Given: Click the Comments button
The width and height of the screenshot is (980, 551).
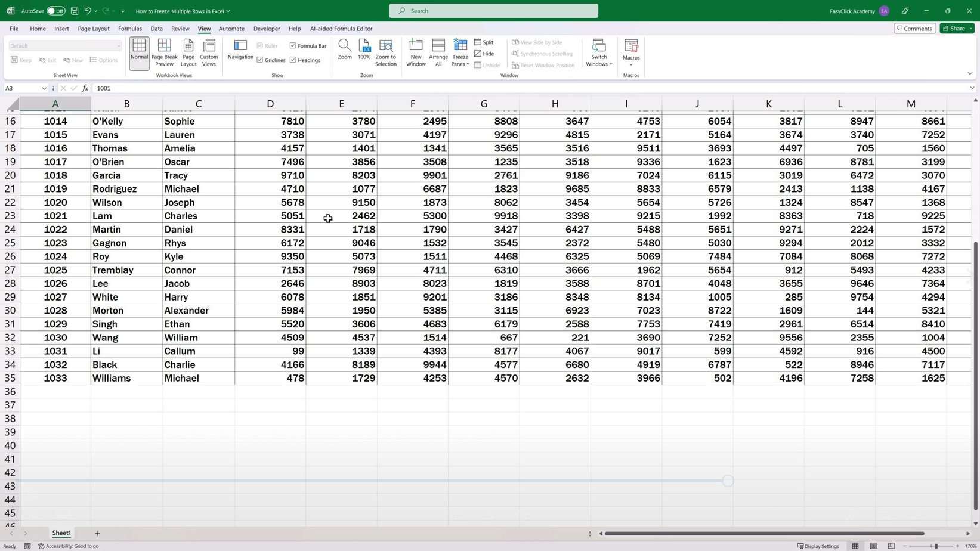Looking at the screenshot, I should (x=914, y=29).
